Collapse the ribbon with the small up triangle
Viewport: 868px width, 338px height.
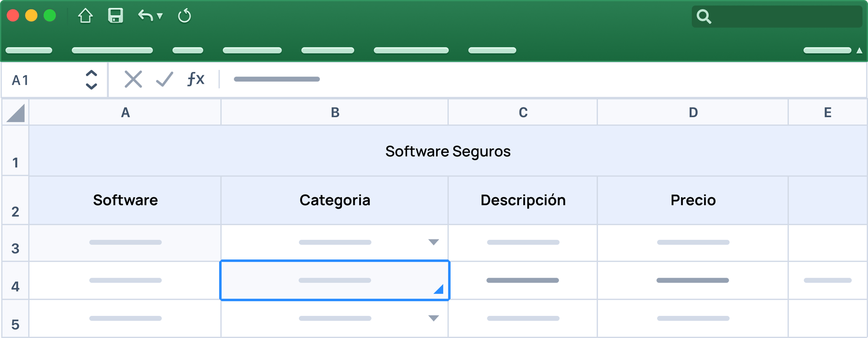[859, 50]
